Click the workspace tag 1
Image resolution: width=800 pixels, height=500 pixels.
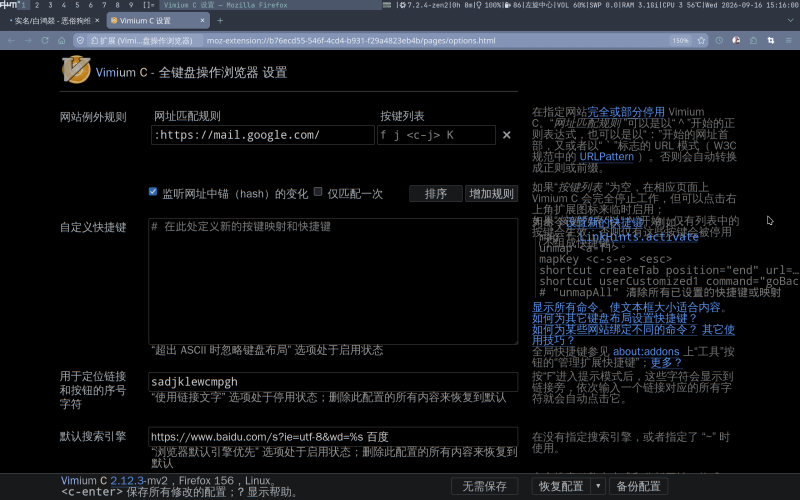point(23,5)
